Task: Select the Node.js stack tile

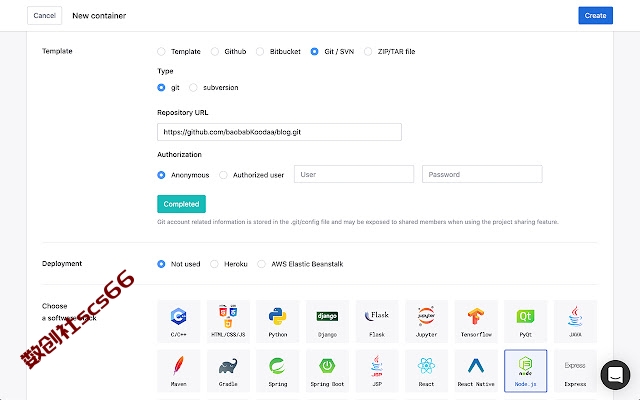Action: tap(525, 371)
